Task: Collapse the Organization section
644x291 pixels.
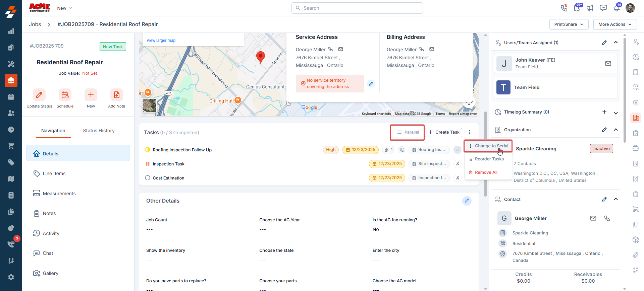Action: tap(616, 130)
